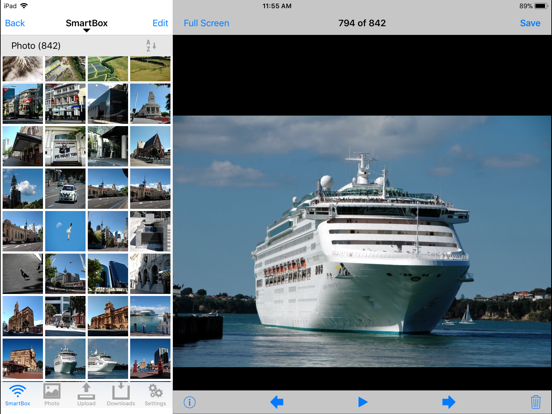Delete the photo with the trash icon

point(535,402)
